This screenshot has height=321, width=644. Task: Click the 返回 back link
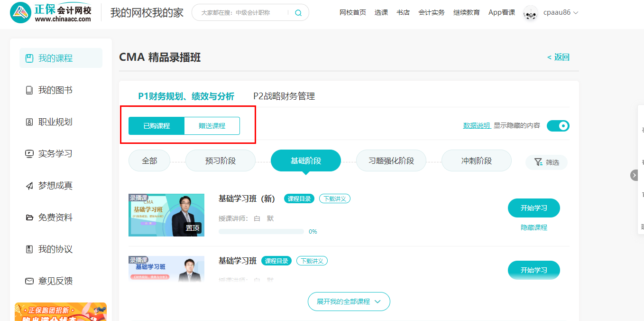pyautogui.click(x=558, y=57)
